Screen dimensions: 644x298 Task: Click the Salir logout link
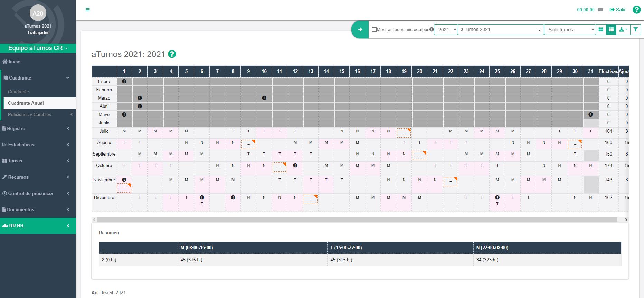[x=618, y=10]
